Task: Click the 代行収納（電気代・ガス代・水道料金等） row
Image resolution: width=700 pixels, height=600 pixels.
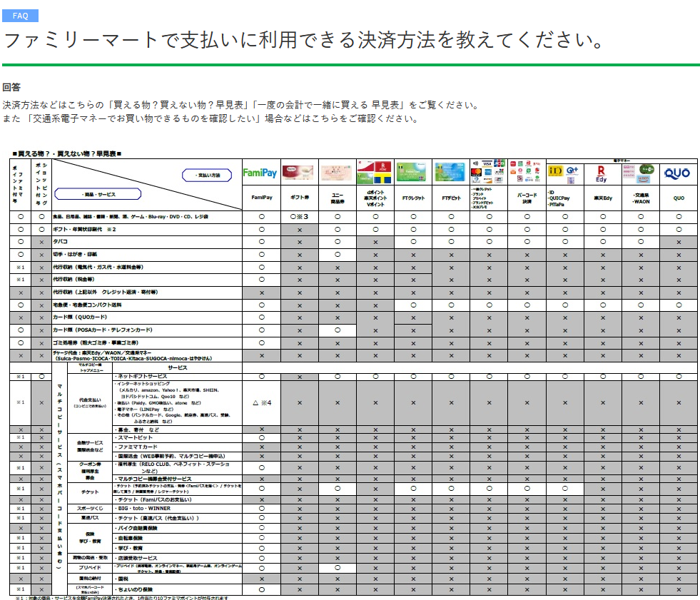Action: coord(98,267)
